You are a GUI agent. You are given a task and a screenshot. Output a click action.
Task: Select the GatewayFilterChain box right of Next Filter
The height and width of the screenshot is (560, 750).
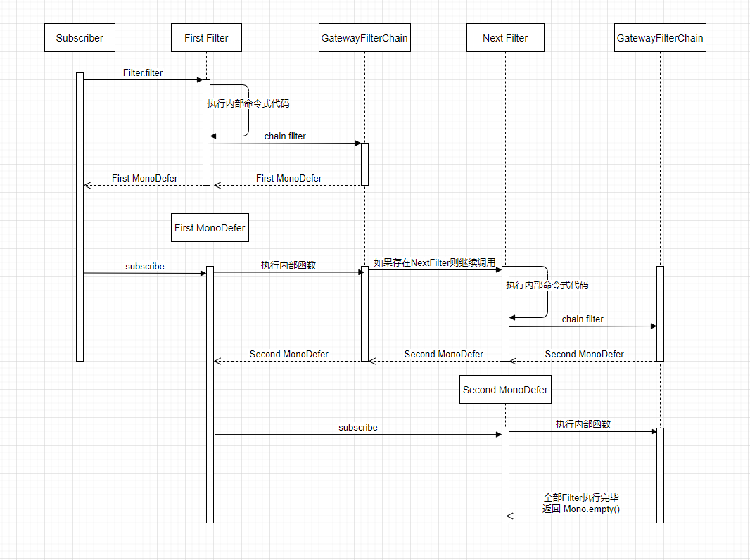pos(660,38)
